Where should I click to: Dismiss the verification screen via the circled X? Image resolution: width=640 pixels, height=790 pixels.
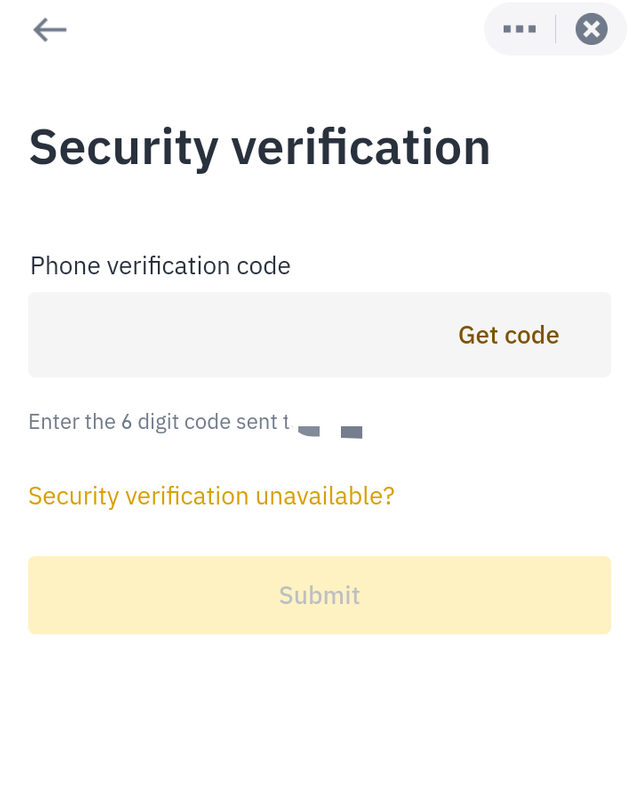click(x=591, y=29)
